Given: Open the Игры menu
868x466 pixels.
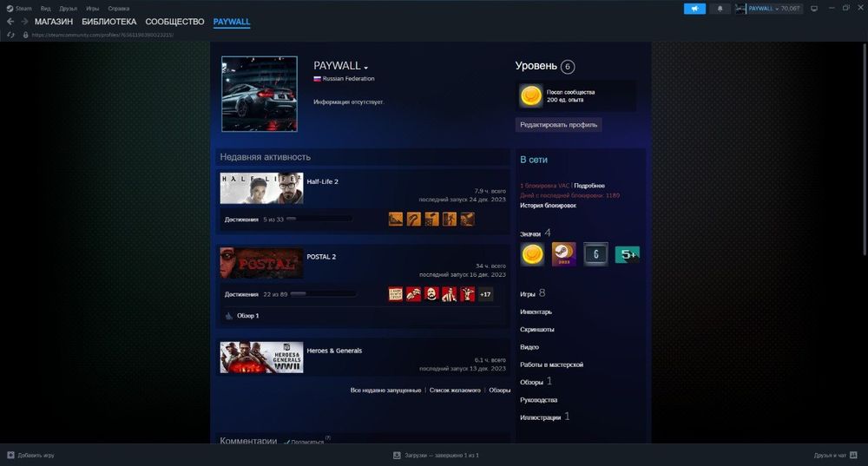Looking at the screenshot, I should click(x=93, y=9).
